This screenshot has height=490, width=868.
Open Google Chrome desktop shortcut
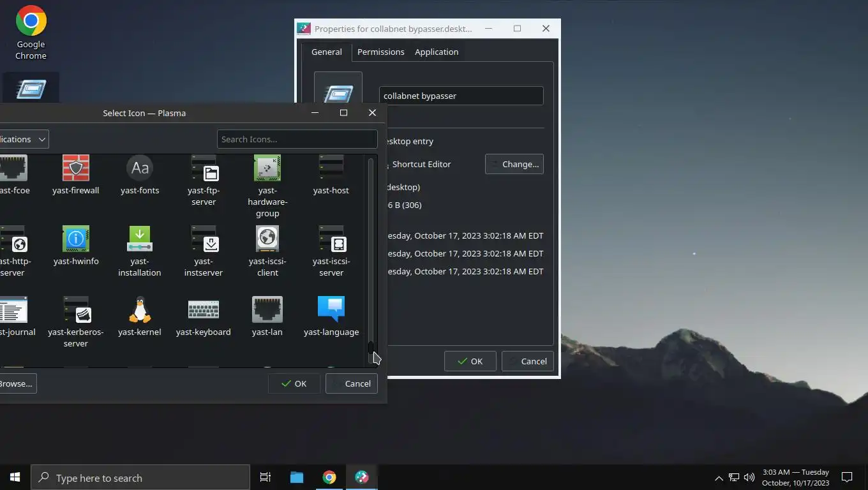[31, 33]
